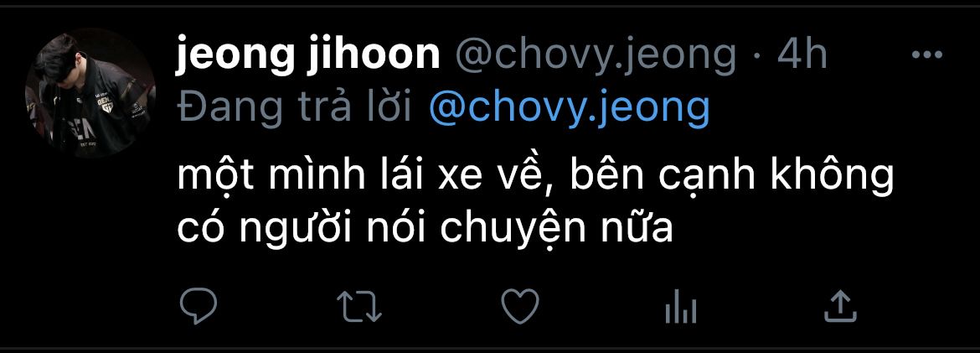This screenshot has width=980, height=353.
Task: View tweet analytics bar chart icon
Action: 681,307
